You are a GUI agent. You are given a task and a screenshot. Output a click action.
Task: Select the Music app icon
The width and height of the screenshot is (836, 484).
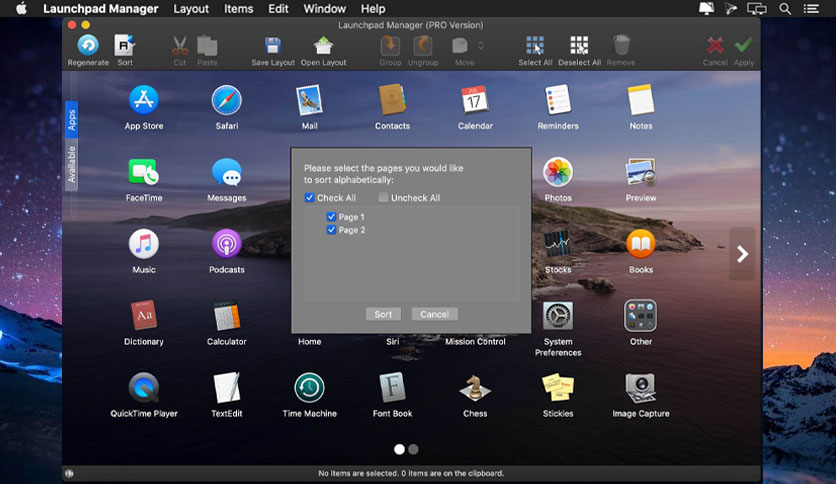coord(143,244)
